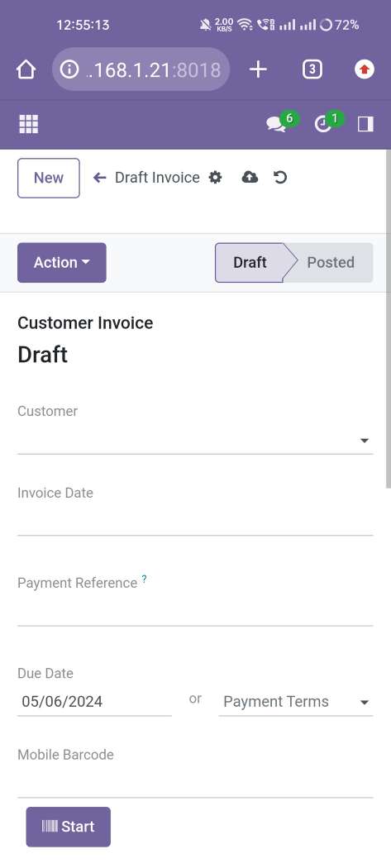Click the Start barcode button

(x=68, y=827)
